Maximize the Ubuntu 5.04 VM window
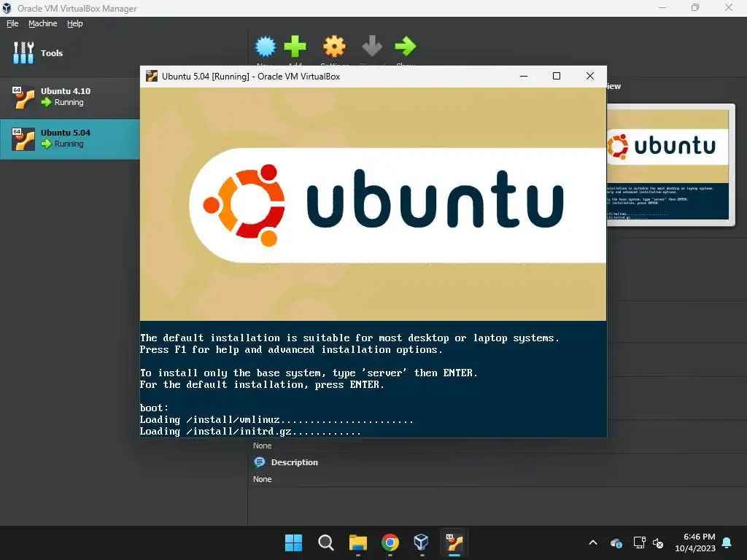The width and height of the screenshot is (747, 560). coord(557,76)
